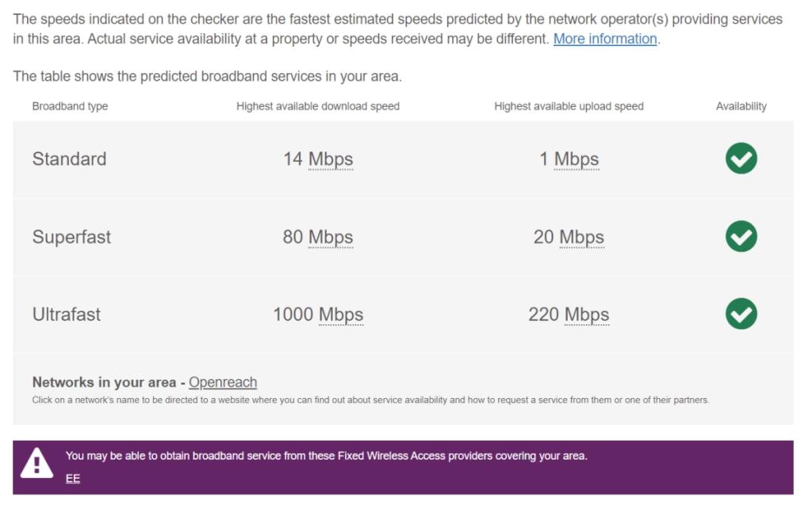The height and width of the screenshot is (505, 812).
Task: Open the Openreach network link
Action: click(222, 381)
